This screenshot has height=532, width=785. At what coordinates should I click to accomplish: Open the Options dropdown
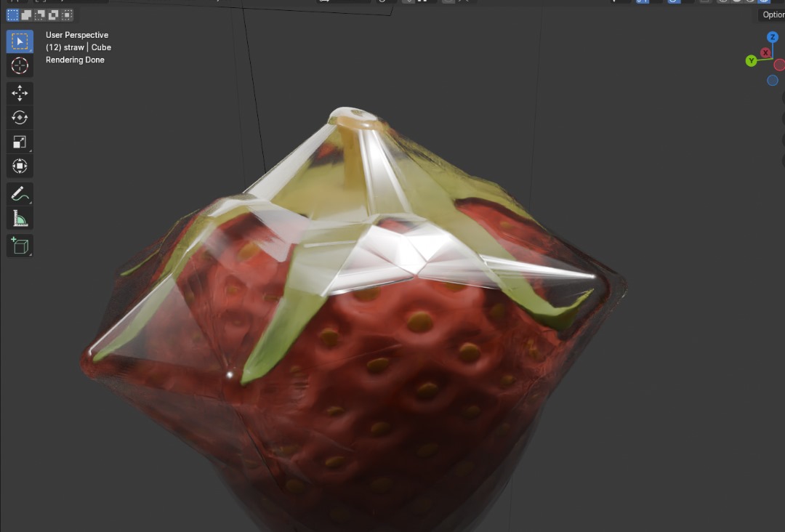pos(771,15)
